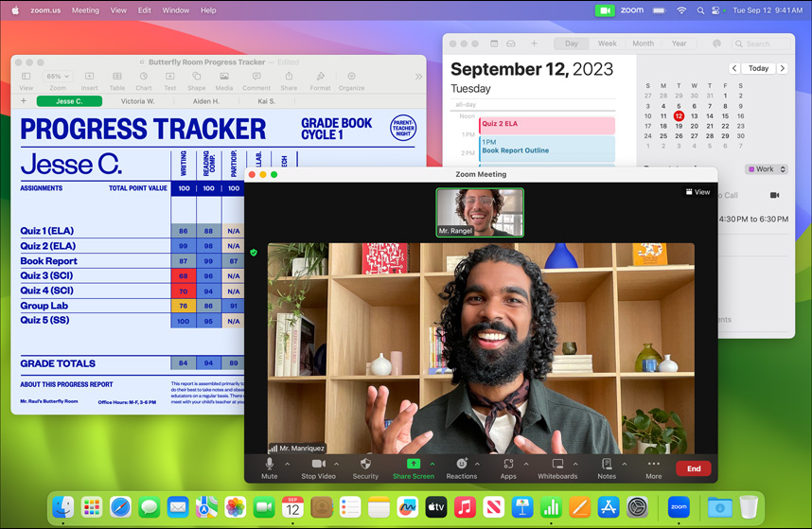The height and width of the screenshot is (529, 812).
Task: Open the 65% zoom level dropdown
Action: 58,77
